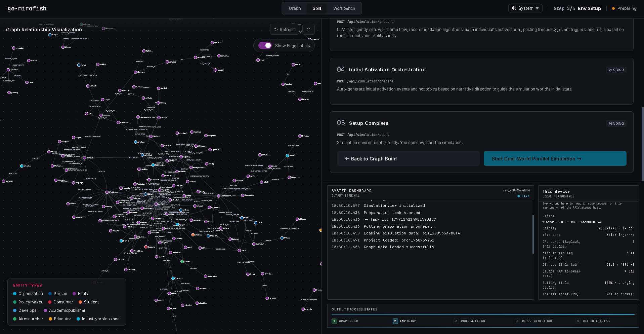
Task: Select the 'Chatbot' graph node
Action: (x=168, y=308)
